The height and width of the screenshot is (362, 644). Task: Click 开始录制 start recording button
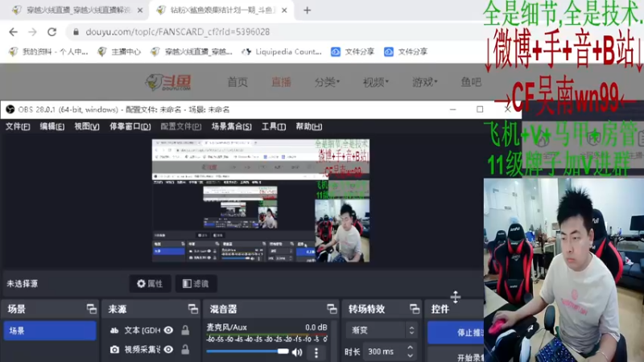(x=456, y=356)
